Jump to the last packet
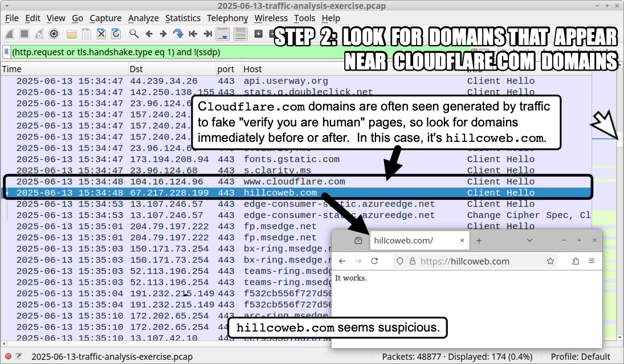 click(208, 34)
